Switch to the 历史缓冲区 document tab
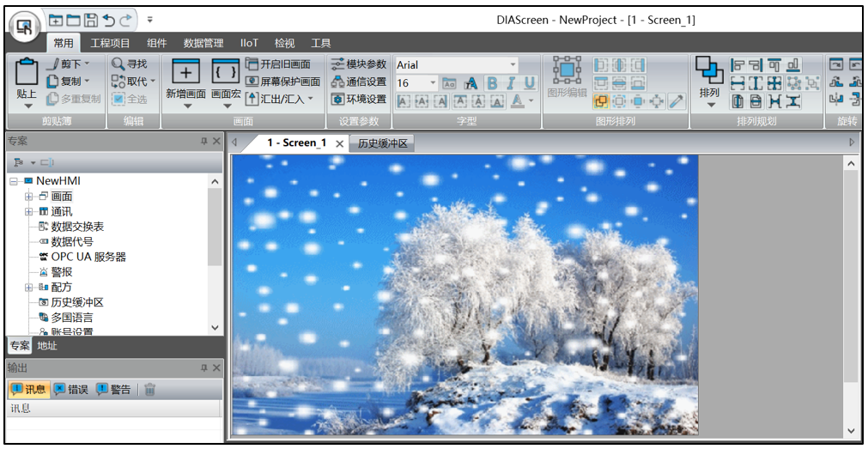The height and width of the screenshot is (449, 868). [382, 143]
